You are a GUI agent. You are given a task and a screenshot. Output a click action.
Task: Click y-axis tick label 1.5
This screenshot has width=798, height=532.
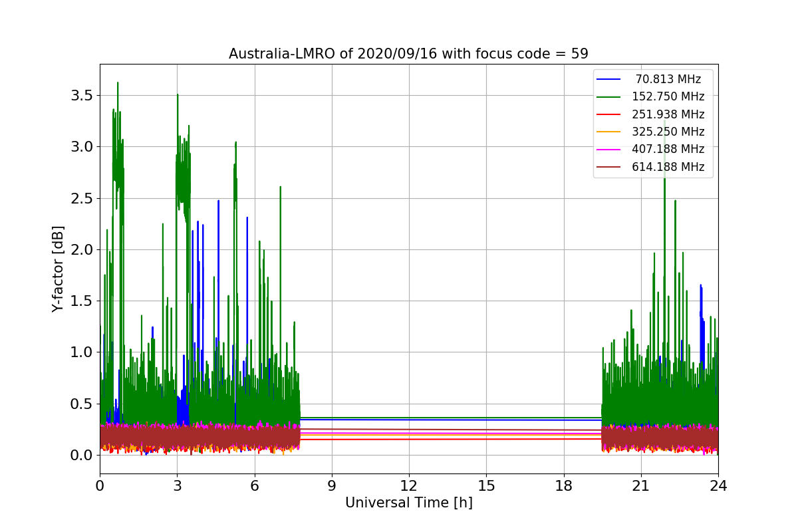(80, 301)
